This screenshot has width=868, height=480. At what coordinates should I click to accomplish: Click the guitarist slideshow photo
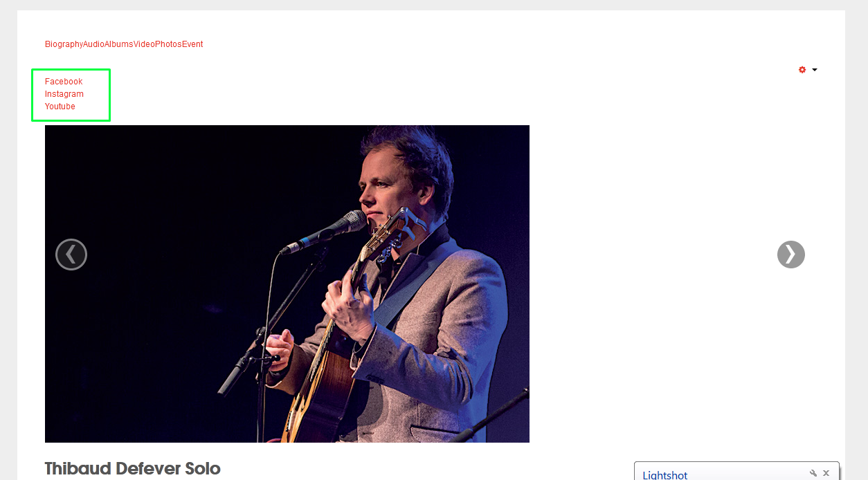tap(287, 284)
